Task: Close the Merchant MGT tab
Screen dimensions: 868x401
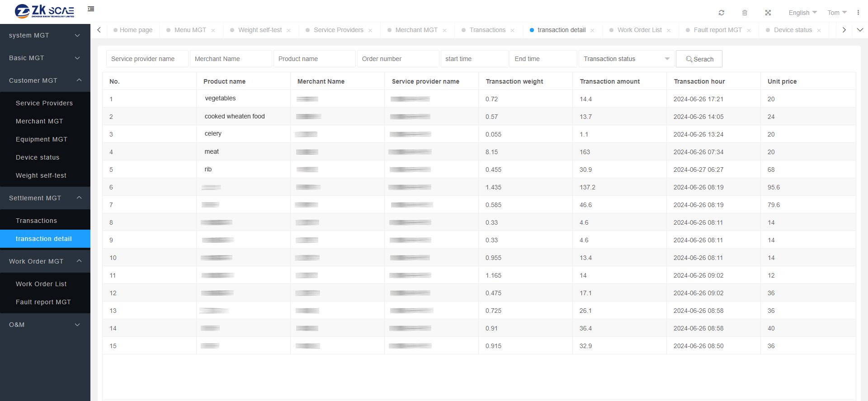Action: [444, 30]
